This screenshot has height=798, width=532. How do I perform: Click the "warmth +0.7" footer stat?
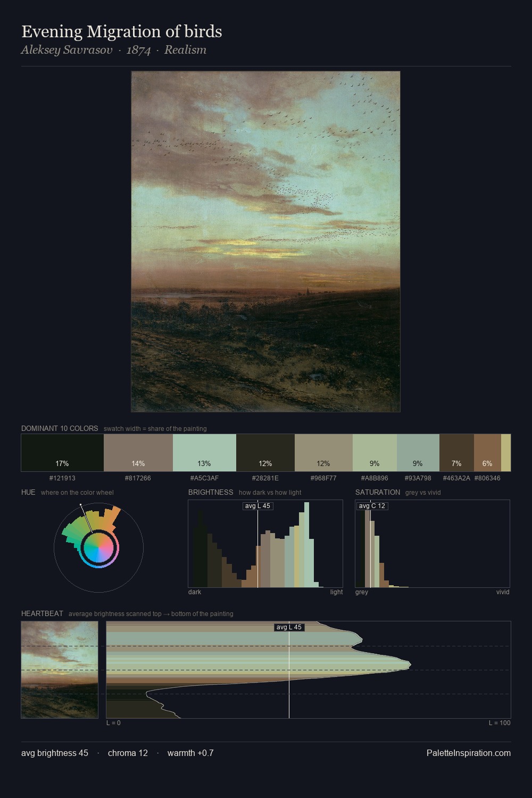(x=190, y=753)
